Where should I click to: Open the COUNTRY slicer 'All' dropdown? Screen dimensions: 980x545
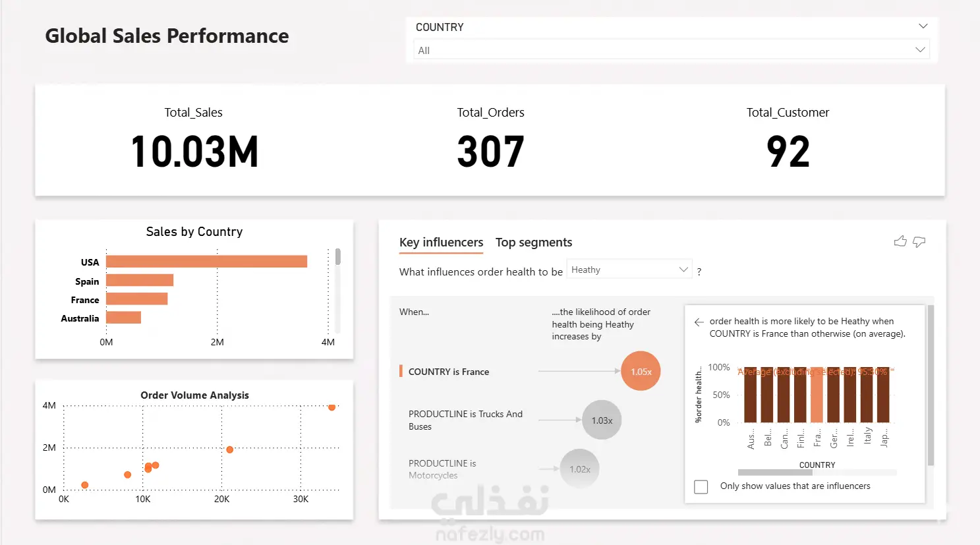672,50
